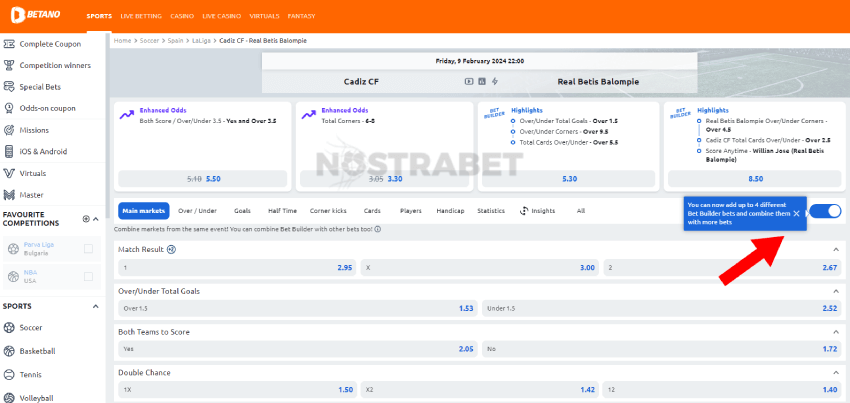The width and height of the screenshot is (850, 403).
Task: Open Virtuals in the top menu
Action: point(265,16)
